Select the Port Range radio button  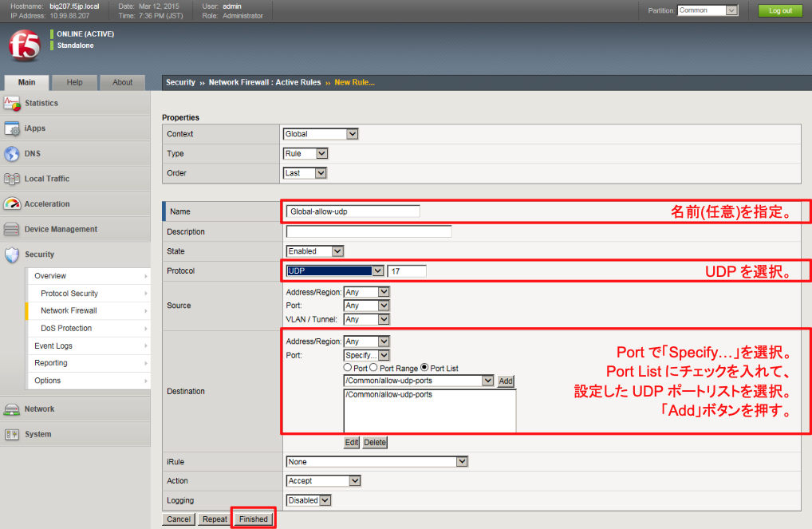373,367
